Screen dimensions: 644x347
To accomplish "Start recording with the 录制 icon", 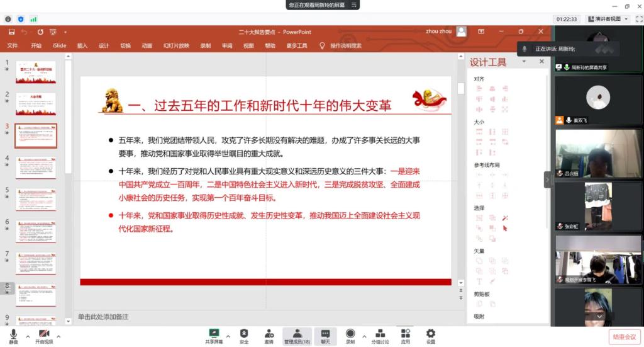I will [350, 334].
